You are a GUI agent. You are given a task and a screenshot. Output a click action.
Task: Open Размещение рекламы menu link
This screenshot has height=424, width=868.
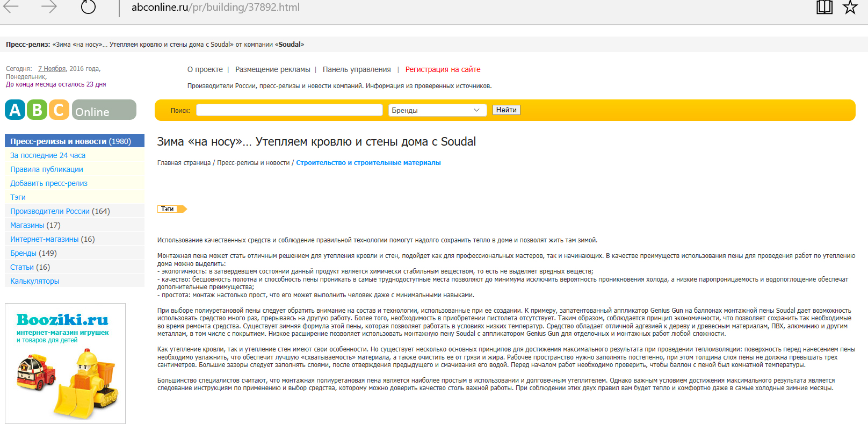[x=273, y=69]
